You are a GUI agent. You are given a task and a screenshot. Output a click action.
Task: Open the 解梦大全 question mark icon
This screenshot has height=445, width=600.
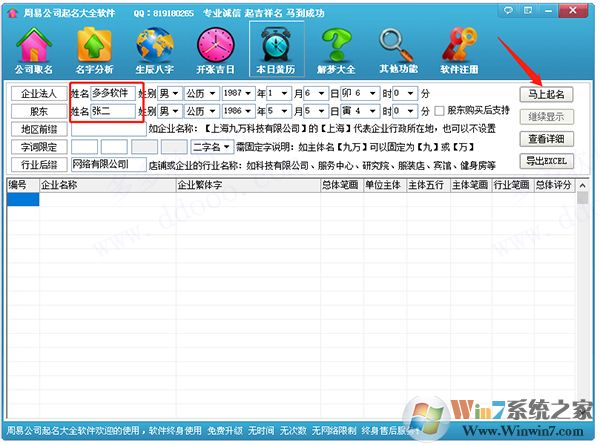pos(336,50)
